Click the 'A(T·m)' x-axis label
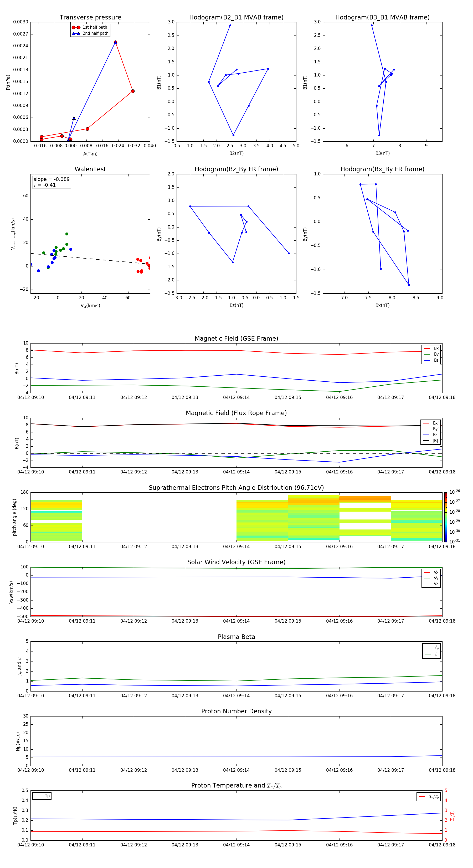The image size is (473, 868). coord(90,154)
